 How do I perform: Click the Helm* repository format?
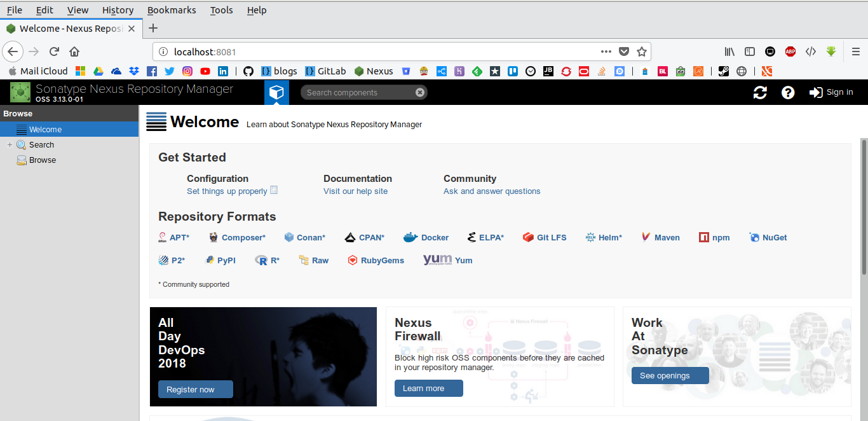tap(604, 238)
